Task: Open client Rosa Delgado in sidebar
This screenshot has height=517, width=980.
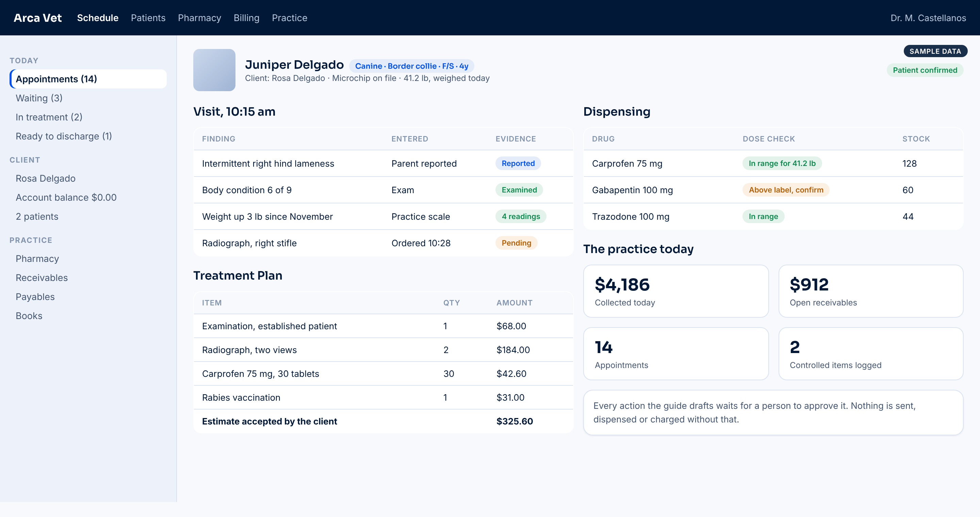Action: (45, 178)
